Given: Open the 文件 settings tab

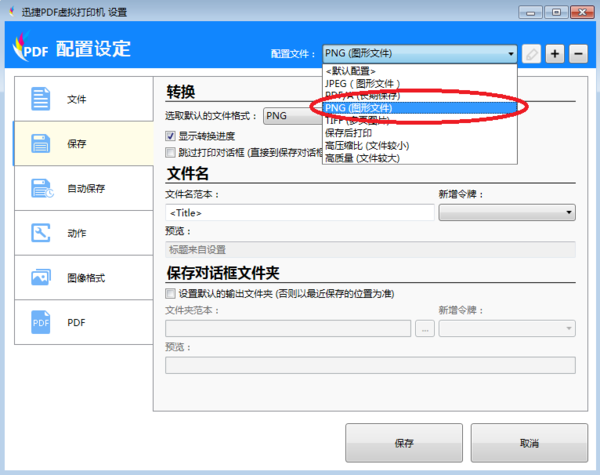Looking at the screenshot, I should pyautogui.click(x=84, y=99).
